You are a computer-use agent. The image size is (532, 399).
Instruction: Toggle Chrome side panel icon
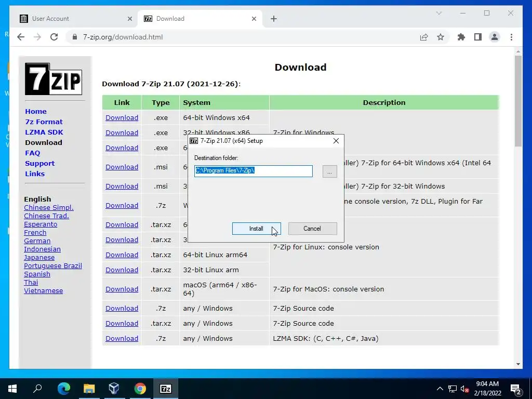[x=478, y=37]
